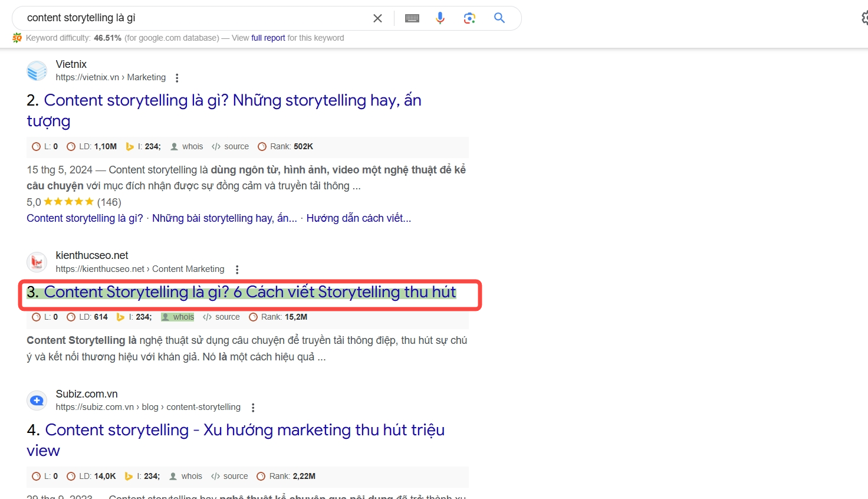Click the blue magnifier search button
Screen dimensions: 868x499
(x=499, y=18)
